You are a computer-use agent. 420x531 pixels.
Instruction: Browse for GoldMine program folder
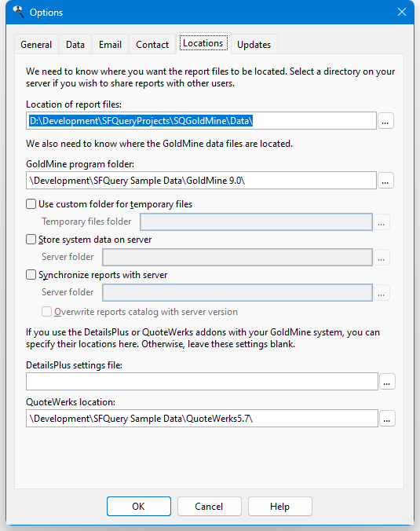click(x=385, y=181)
